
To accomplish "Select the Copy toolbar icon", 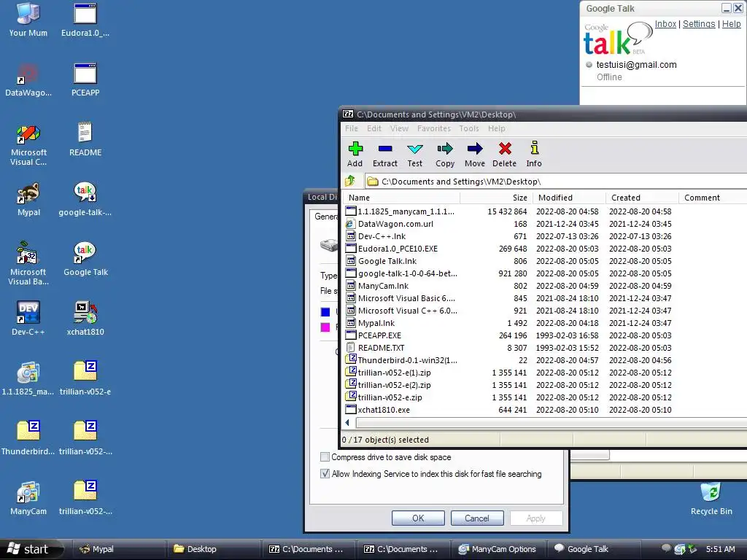I will point(445,155).
